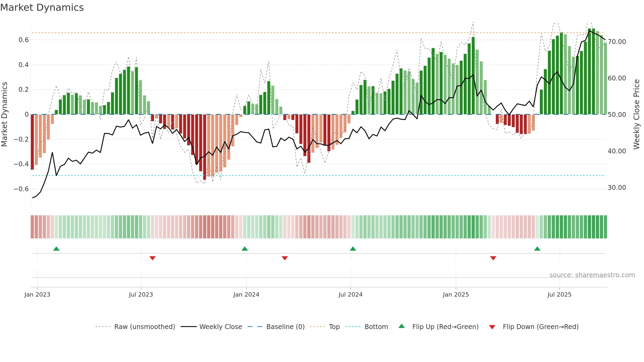Click the Jul 2025 x-axis label
The image size is (644, 362).
559,295
